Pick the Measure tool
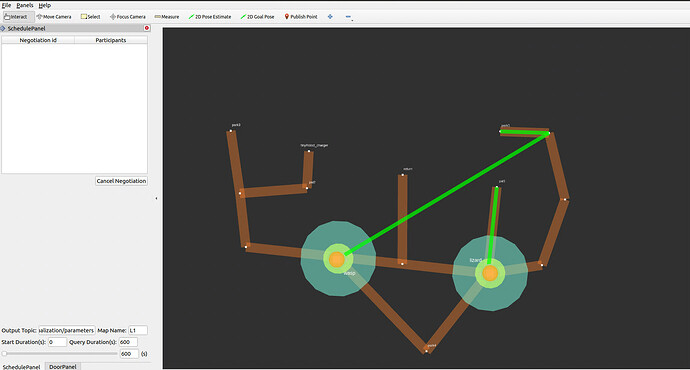The image size is (690, 370). point(167,17)
